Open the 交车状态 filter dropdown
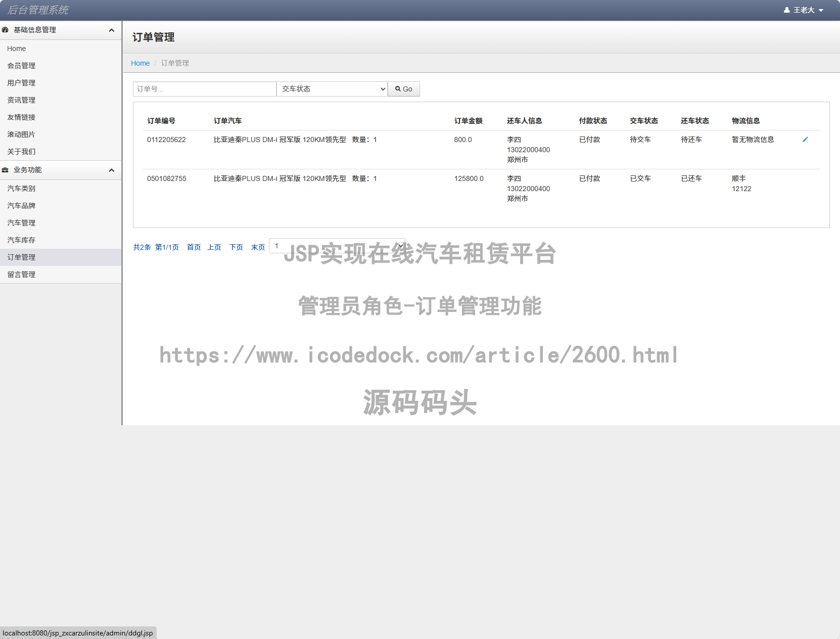 332,89
